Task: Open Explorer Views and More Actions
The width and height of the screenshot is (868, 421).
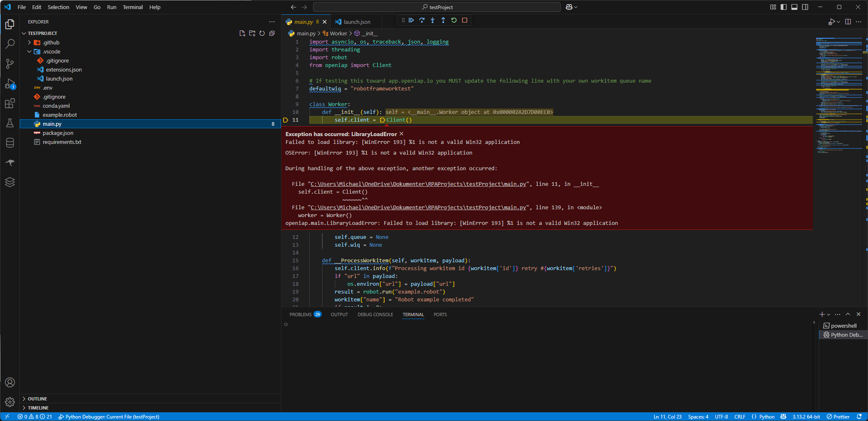Action: coord(272,22)
